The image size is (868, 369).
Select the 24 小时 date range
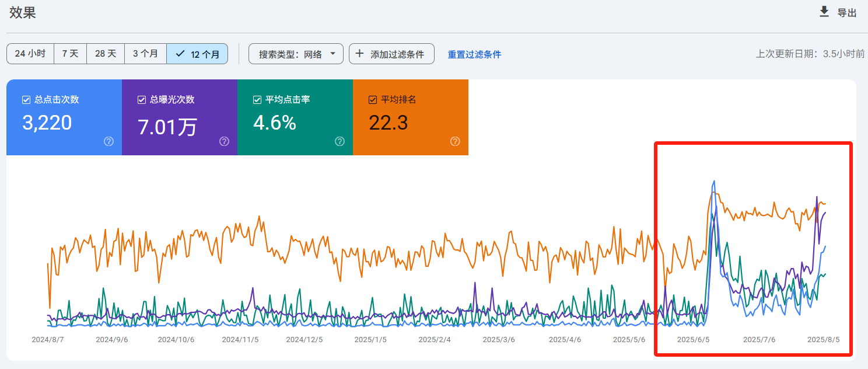[30, 54]
